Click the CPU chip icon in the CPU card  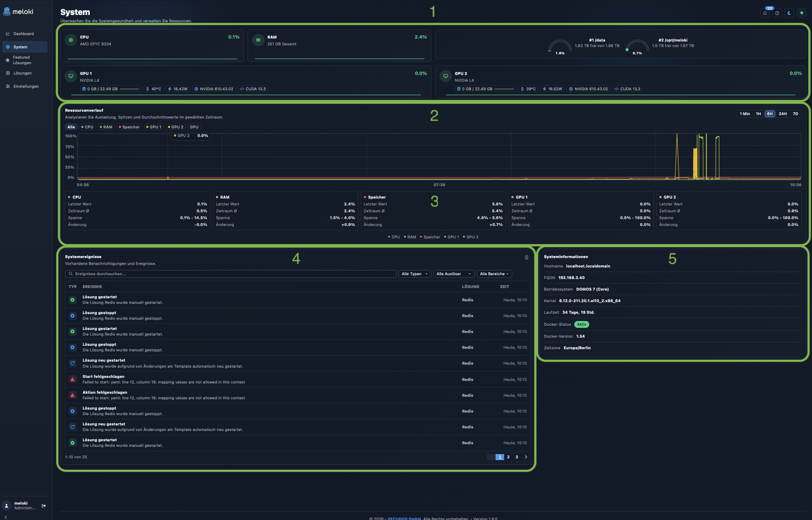click(x=71, y=40)
